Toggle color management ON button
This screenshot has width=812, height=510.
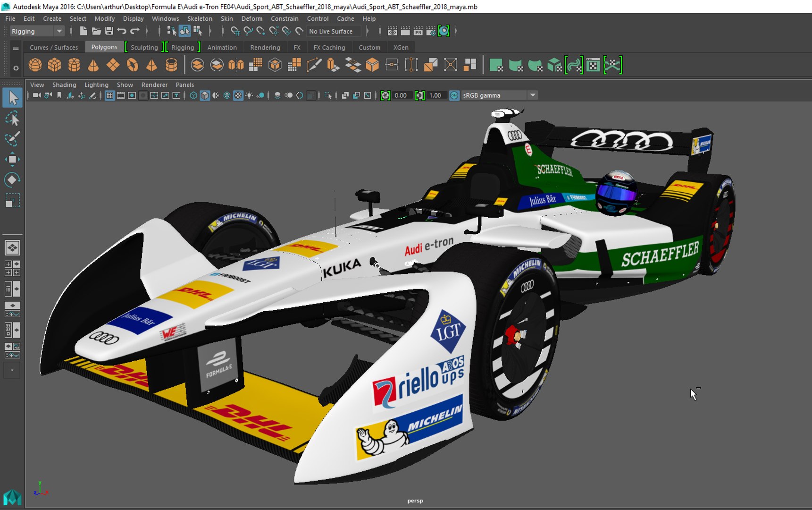454,95
